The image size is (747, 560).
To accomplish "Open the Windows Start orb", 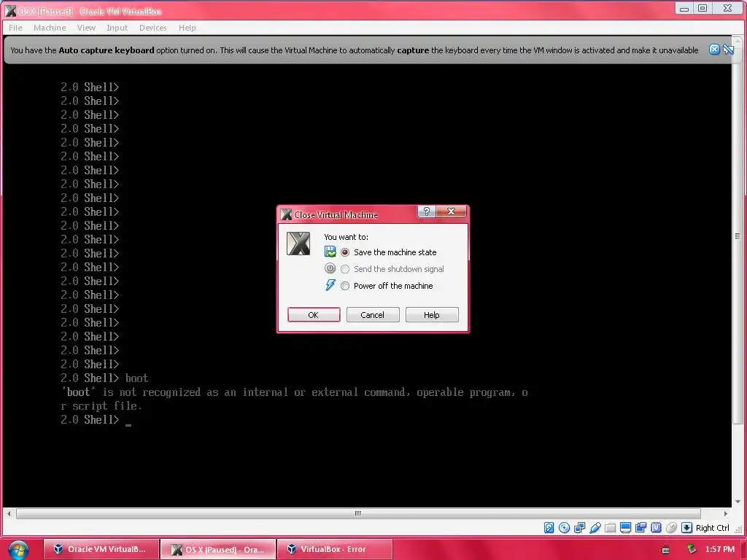I will [18, 550].
